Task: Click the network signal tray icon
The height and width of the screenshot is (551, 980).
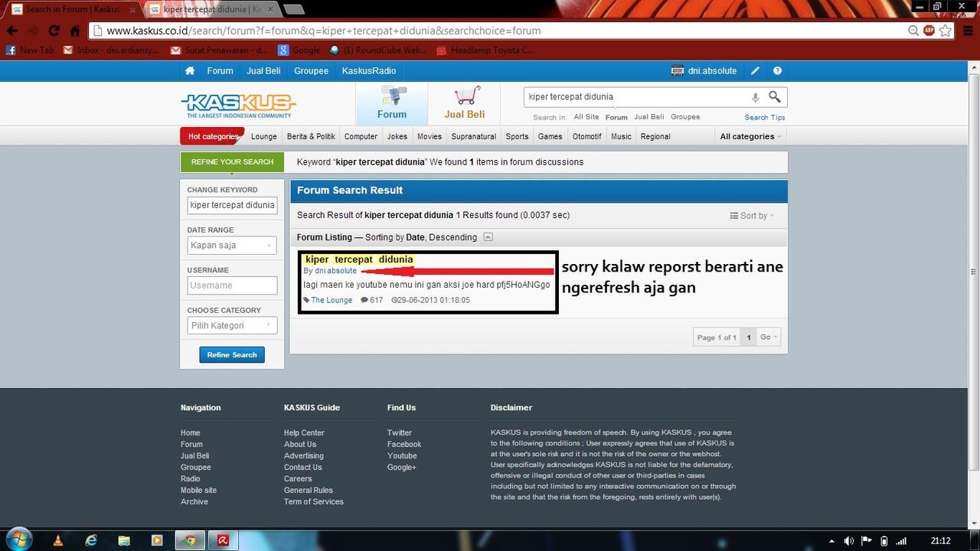Action: click(x=901, y=541)
